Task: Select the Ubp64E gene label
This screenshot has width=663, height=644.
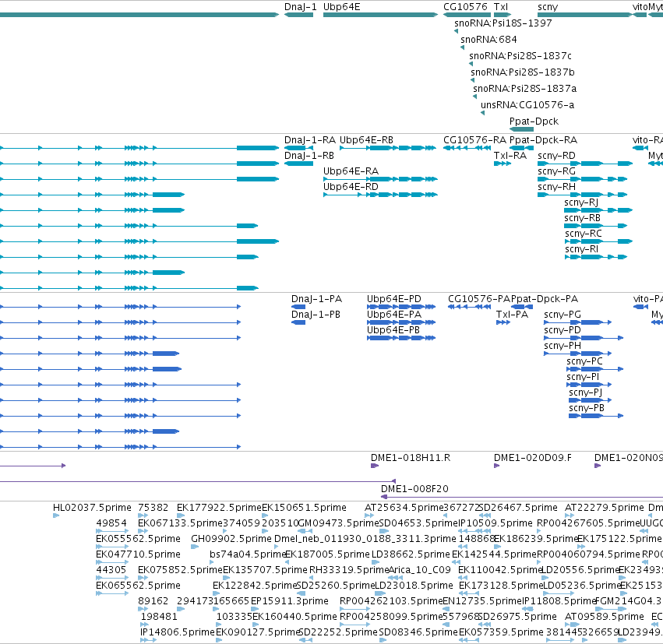Action: point(342,7)
